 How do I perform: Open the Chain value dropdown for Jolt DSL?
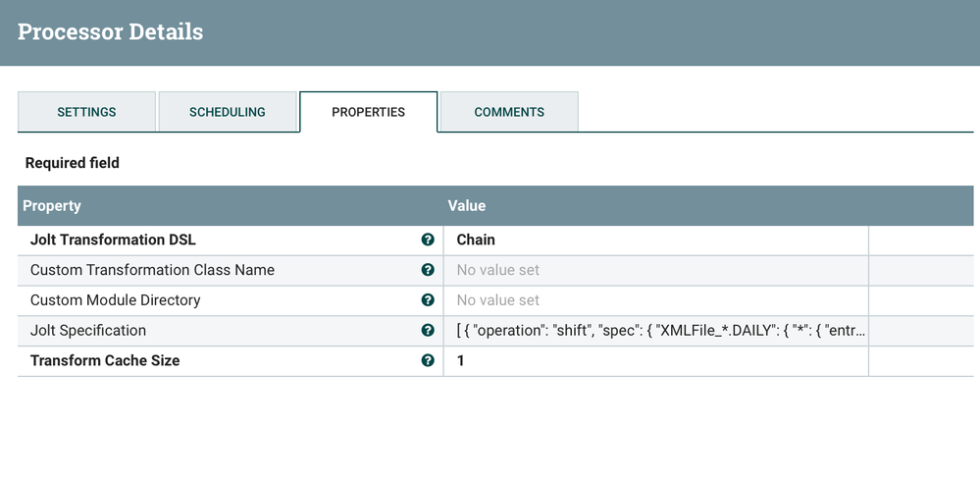coord(655,240)
